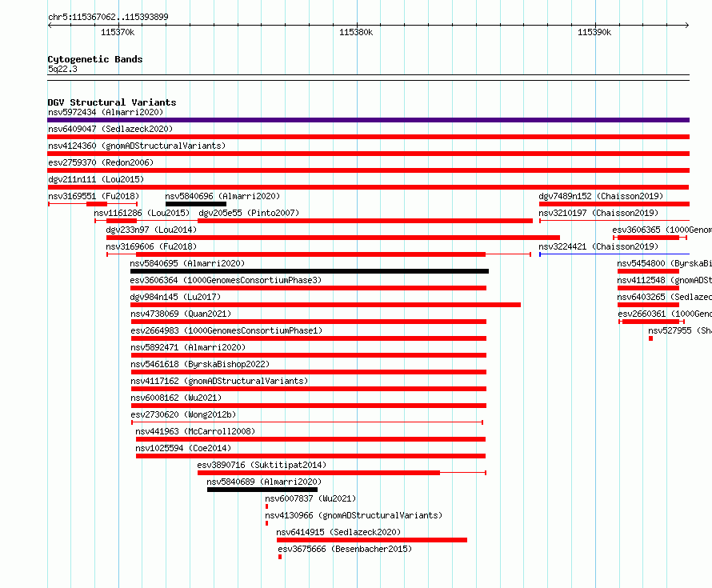
Task: Click the black nsv5840689 variant bar
Action: (x=262, y=490)
